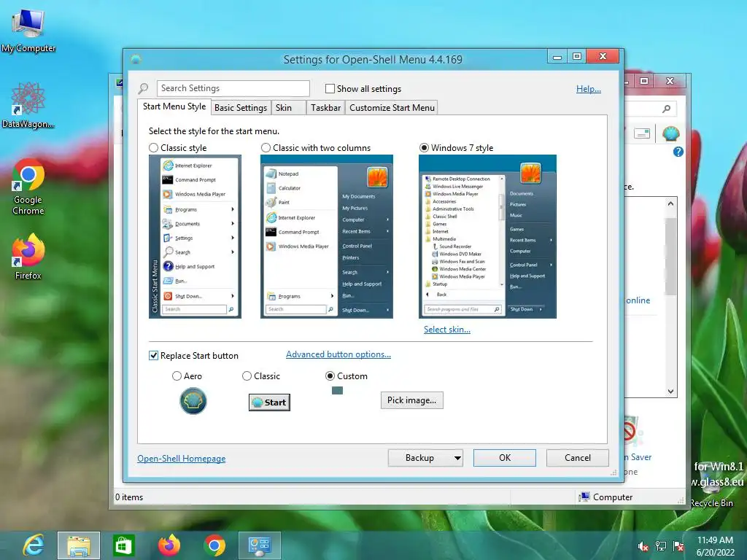The image size is (747, 560).
Task: Select Windows 7 style radio button
Action: [424, 148]
